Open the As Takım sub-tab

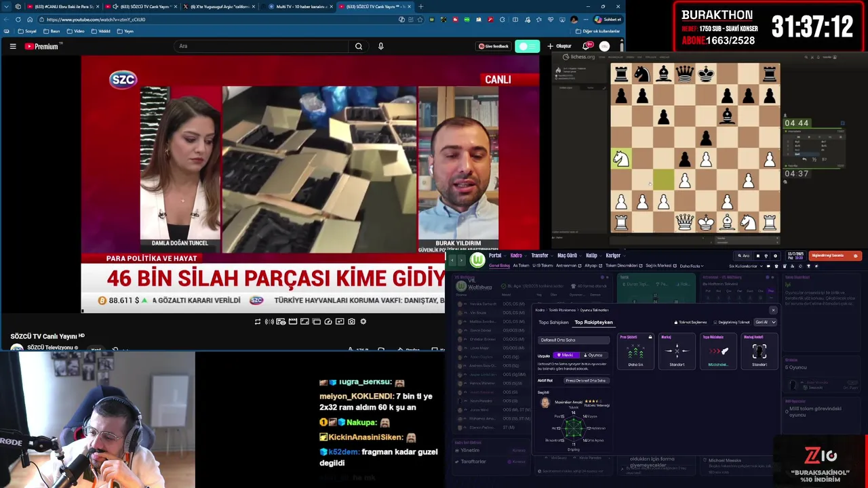[x=521, y=266]
